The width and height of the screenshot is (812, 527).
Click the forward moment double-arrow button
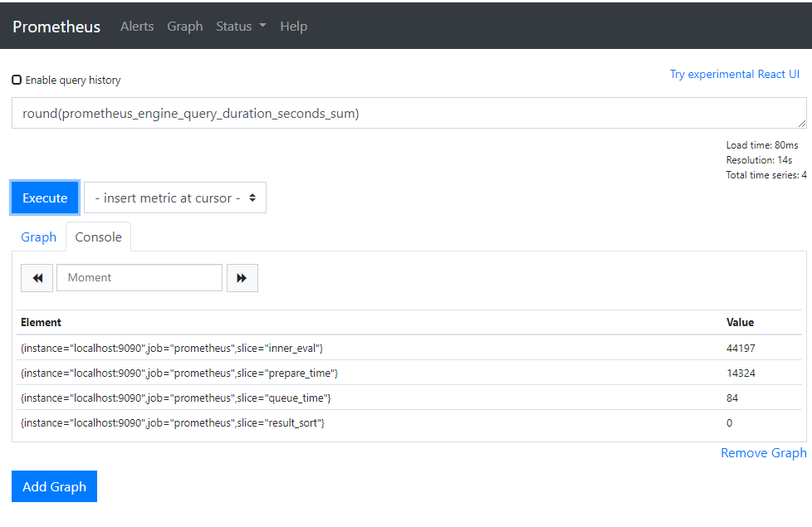pyautogui.click(x=242, y=278)
